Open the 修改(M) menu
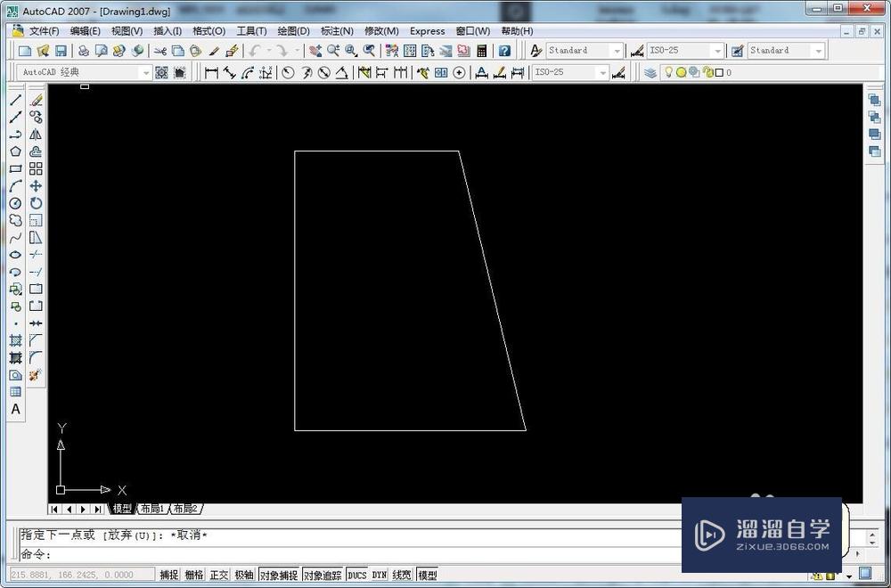Viewport: 891px width, 588px height. click(380, 30)
